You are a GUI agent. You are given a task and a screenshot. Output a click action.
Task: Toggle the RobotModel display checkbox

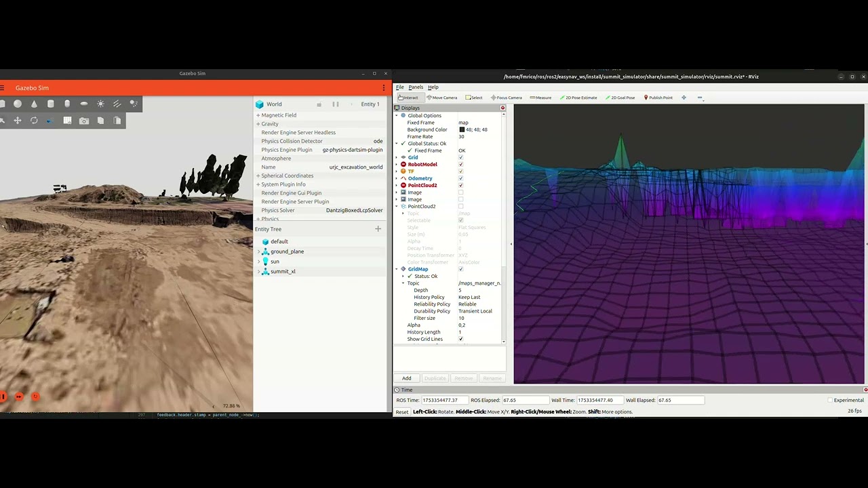click(x=461, y=164)
